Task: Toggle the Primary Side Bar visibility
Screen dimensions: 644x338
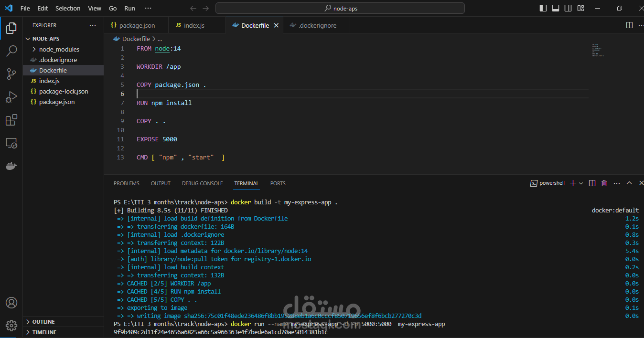Action: [543, 8]
